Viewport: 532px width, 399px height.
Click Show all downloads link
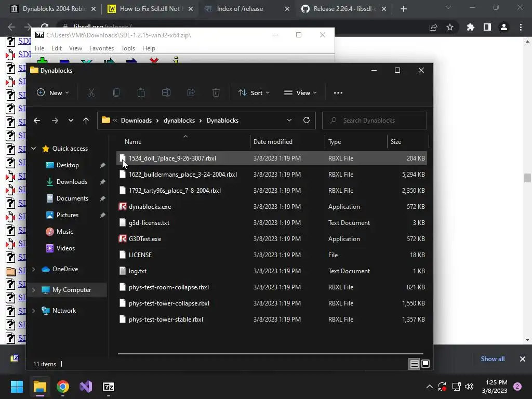[493, 358]
